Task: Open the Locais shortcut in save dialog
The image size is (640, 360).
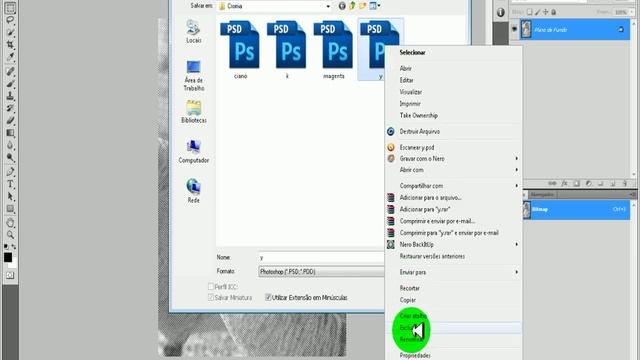Action: (x=193, y=32)
